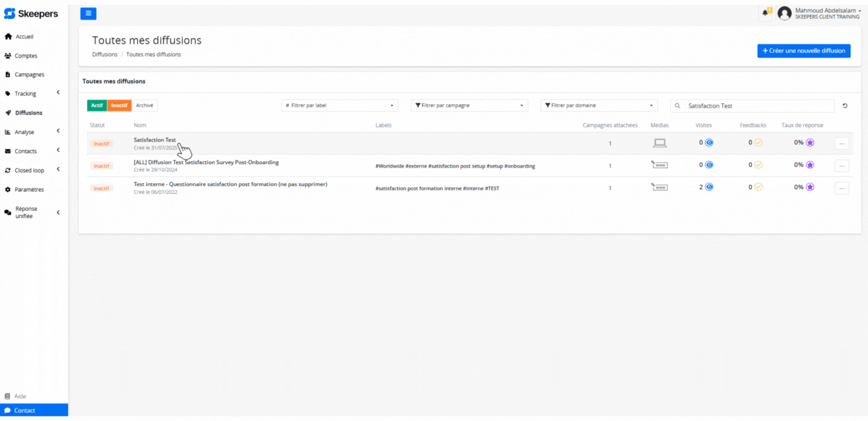Click the hamburger menu icon

(x=88, y=14)
